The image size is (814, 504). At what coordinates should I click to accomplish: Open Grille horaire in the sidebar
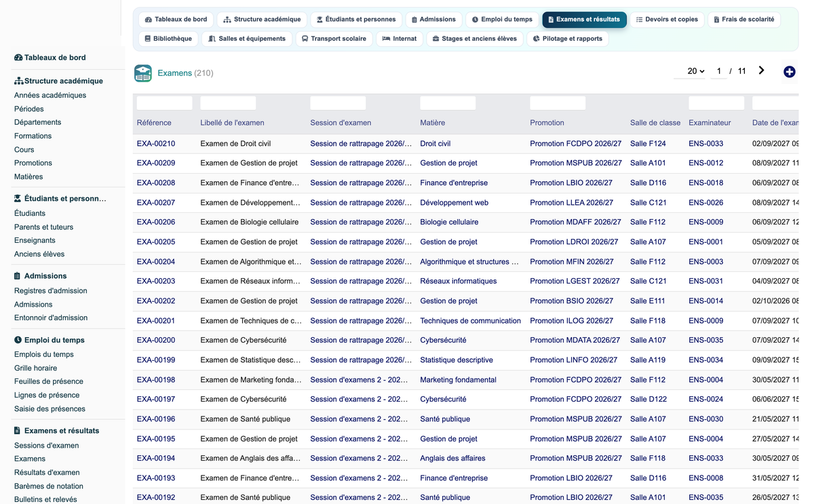[x=36, y=368]
